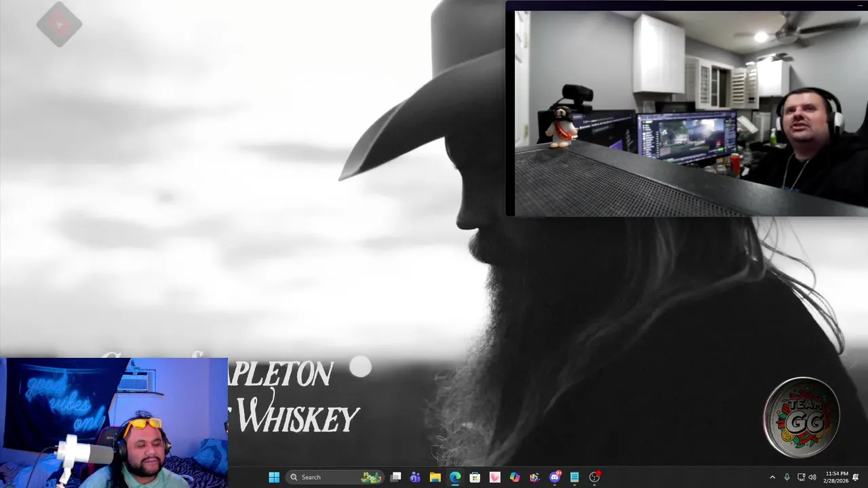
Task: Open Task View from the taskbar
Action: [x=395, y=477]
